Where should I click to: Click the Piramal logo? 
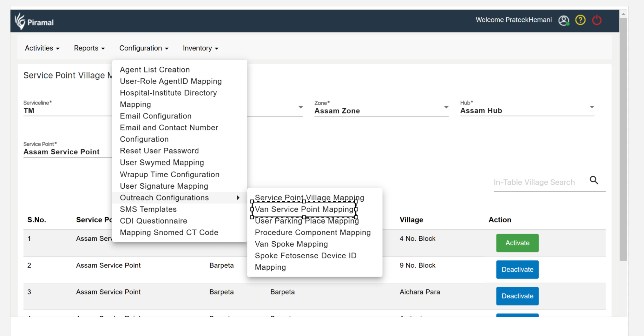pyautogui.click(x=34, y=21)
